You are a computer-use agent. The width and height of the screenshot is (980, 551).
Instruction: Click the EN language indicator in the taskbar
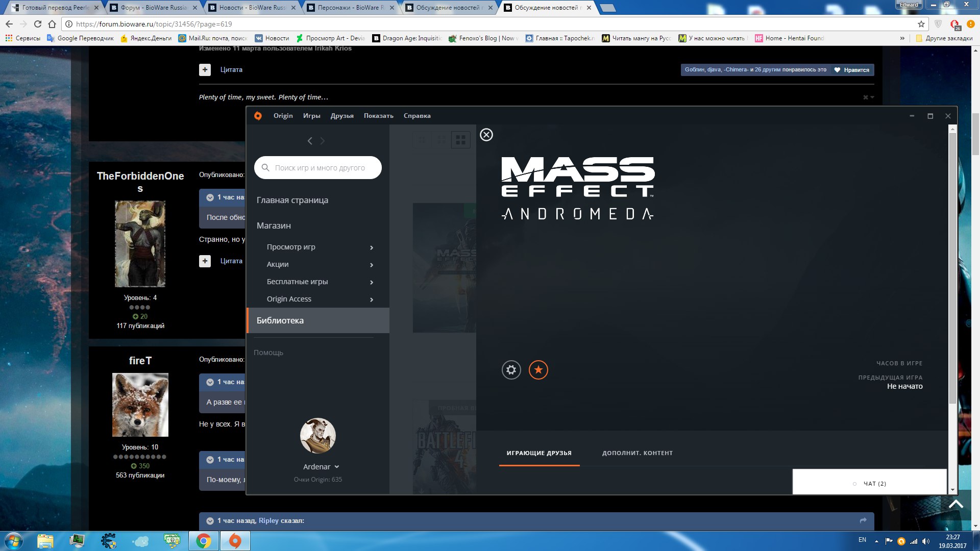862,540
